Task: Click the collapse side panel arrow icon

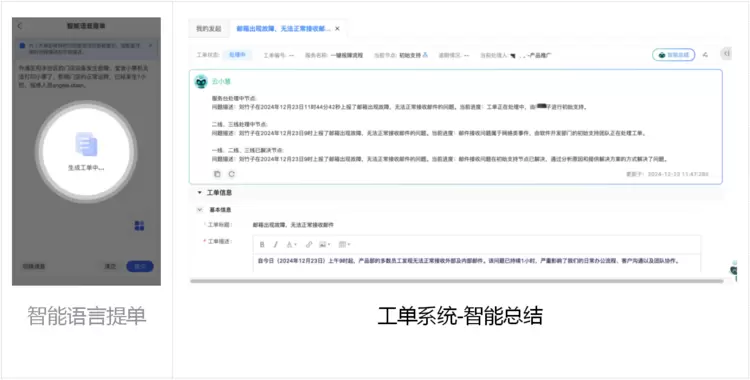Action: [726, 54]
